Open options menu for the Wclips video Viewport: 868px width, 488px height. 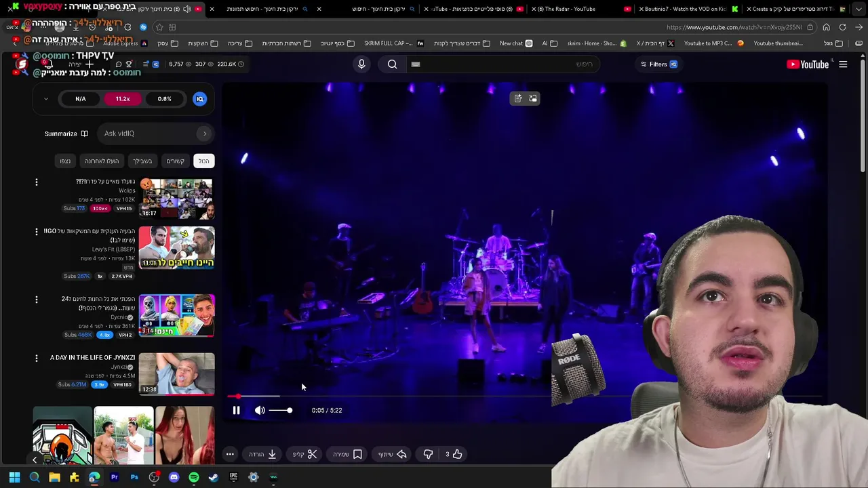(37, 182)
